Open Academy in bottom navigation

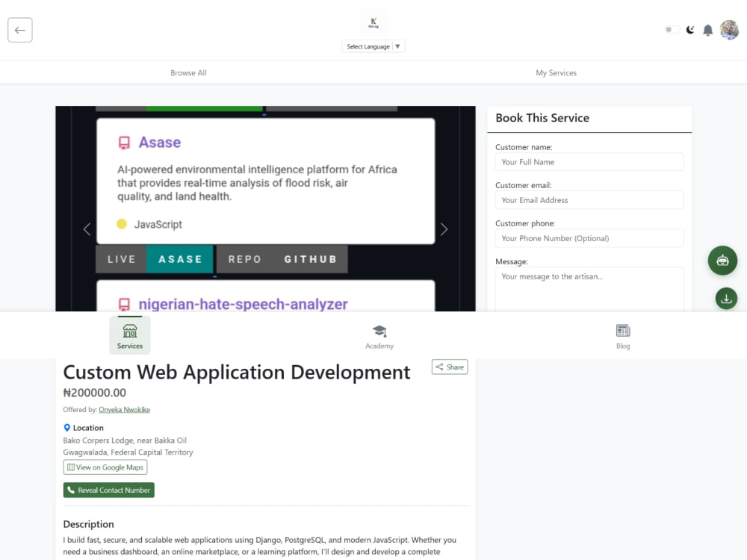click(x=379, y=336)
